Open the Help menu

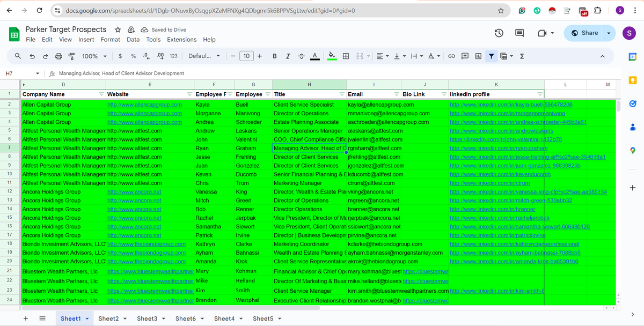pos(209,40)
